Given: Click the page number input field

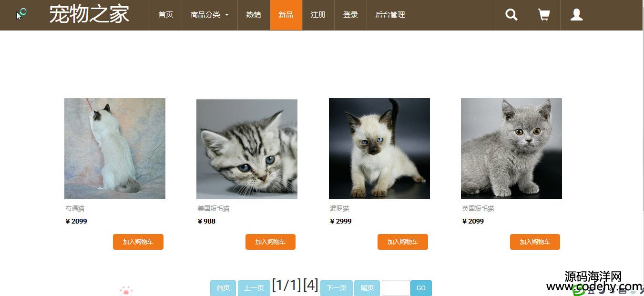Looking at the screenshot, I should pos(396,288).
